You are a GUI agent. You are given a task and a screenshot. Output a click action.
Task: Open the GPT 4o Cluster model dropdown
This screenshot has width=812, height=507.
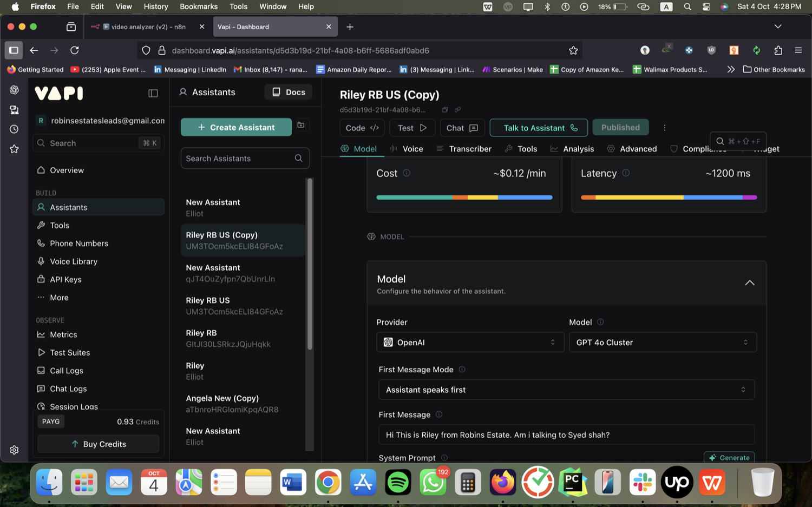click(x=663, y=343)
